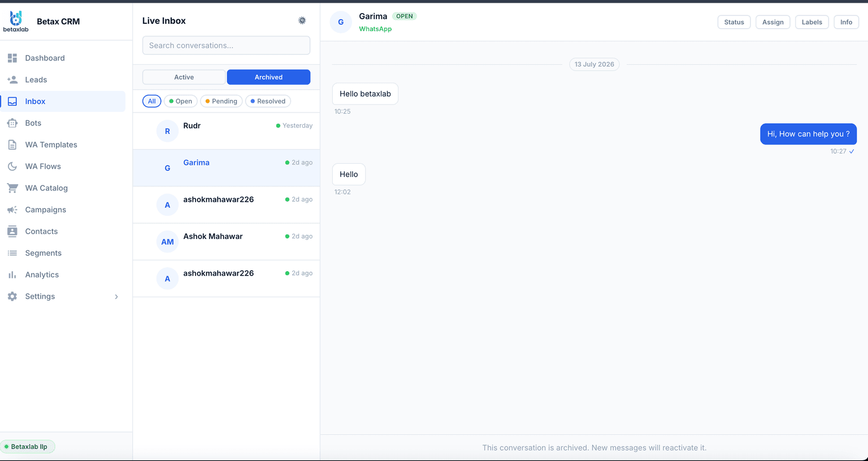Switch to the Active conversations tab
Viewport: 868px width, 461px height.
pyautogui.click(x=184, y=77)
